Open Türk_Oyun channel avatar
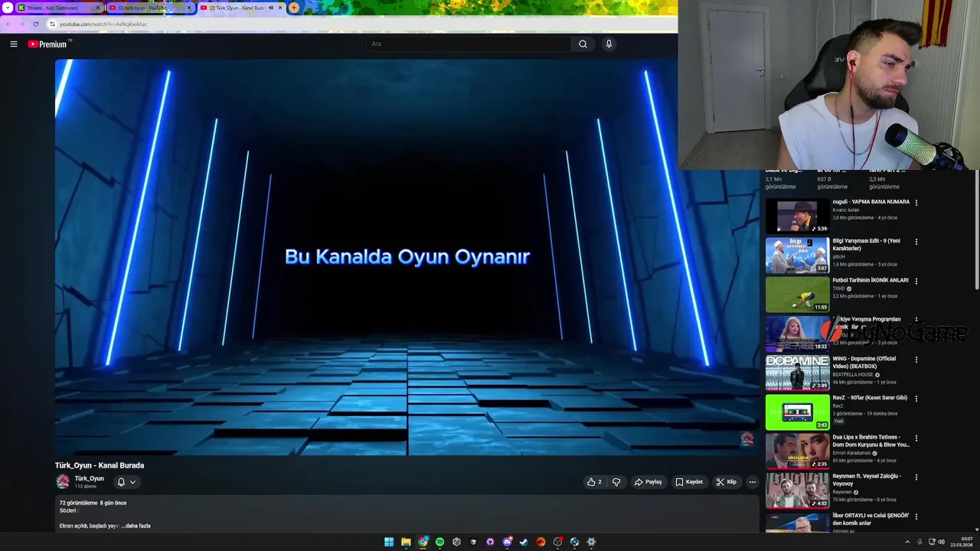 [63, 481]
